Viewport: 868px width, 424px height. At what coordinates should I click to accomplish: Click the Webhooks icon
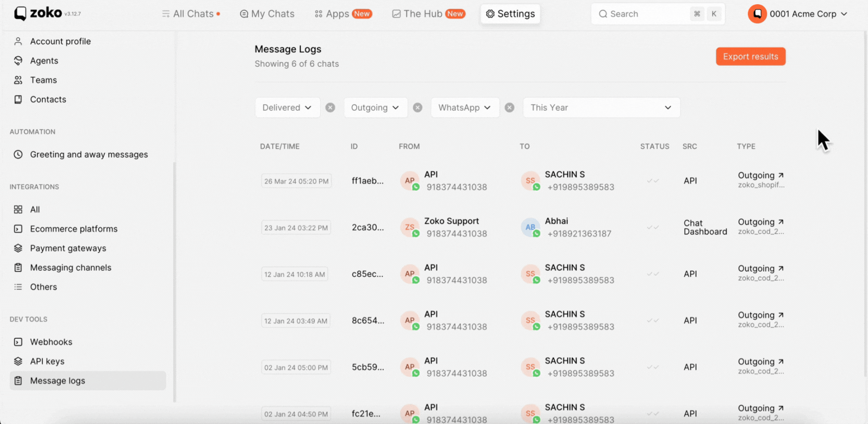[18, 342]
